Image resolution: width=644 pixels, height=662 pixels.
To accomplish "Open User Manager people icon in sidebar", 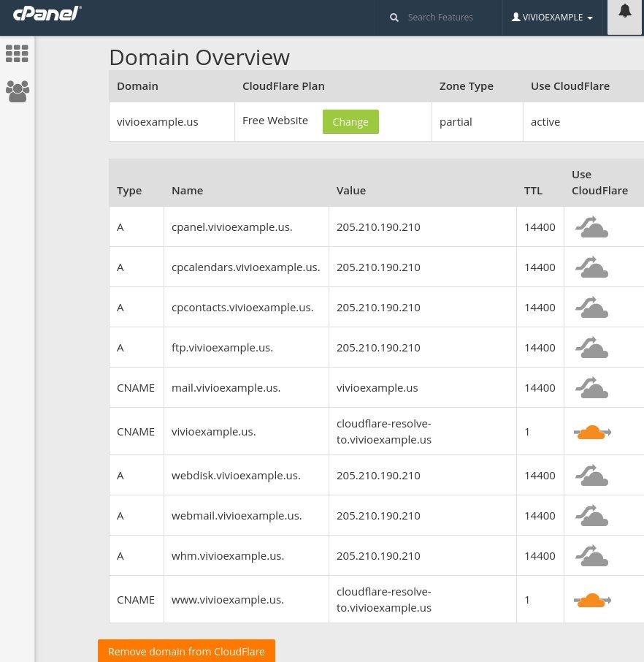I will pos(17,91).
